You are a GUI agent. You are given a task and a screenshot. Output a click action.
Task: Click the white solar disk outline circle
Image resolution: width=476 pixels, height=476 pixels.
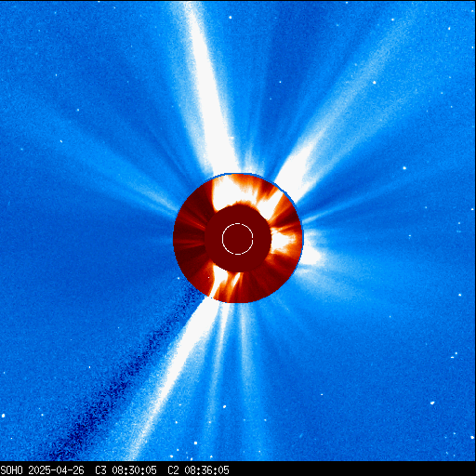[238, 239]
